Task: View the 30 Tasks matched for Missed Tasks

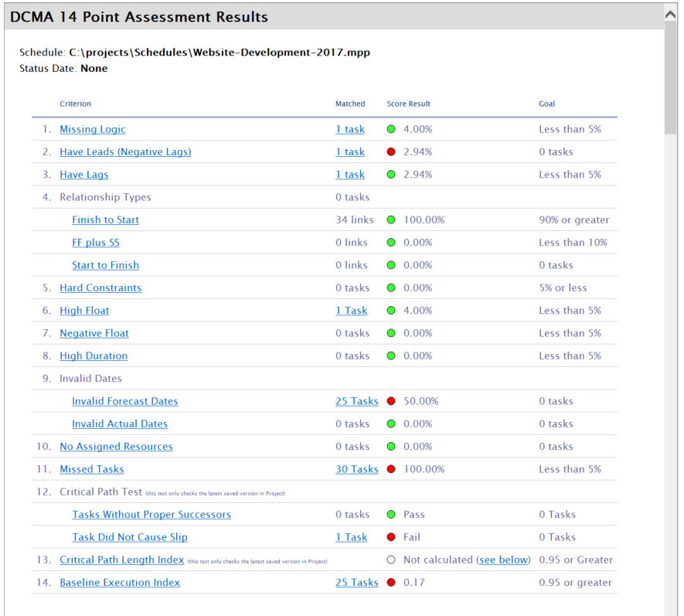Action: (x=356, y=469)
